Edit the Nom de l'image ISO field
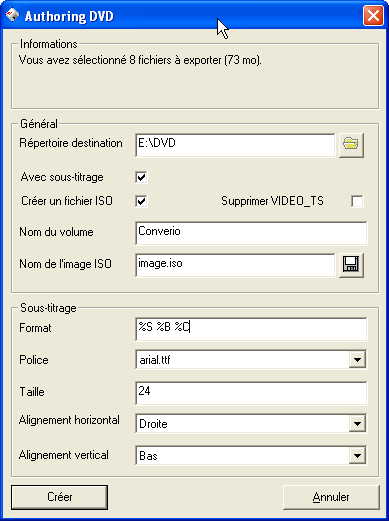Viewport: 389px width, 521px height. pos(235,265)
